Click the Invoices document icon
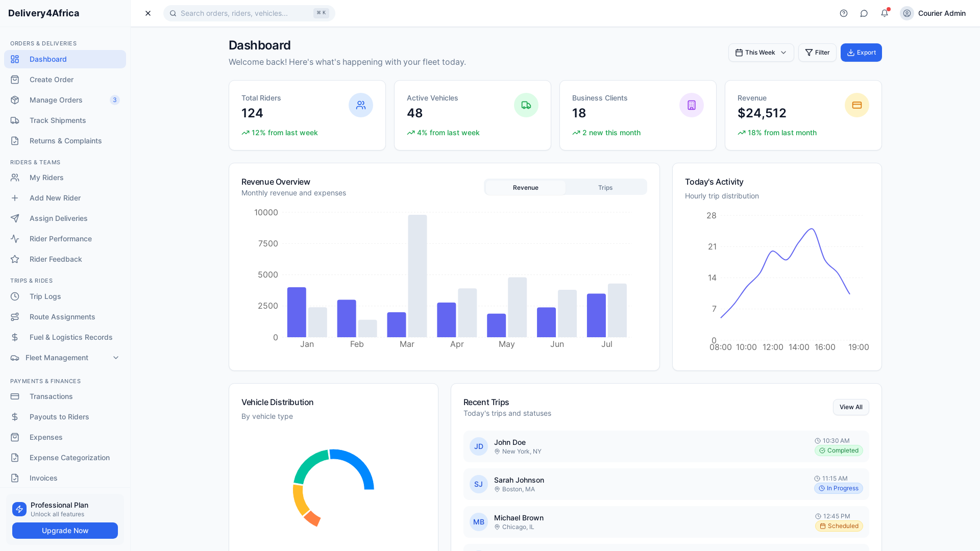980x551 pixels. (15, 478)
